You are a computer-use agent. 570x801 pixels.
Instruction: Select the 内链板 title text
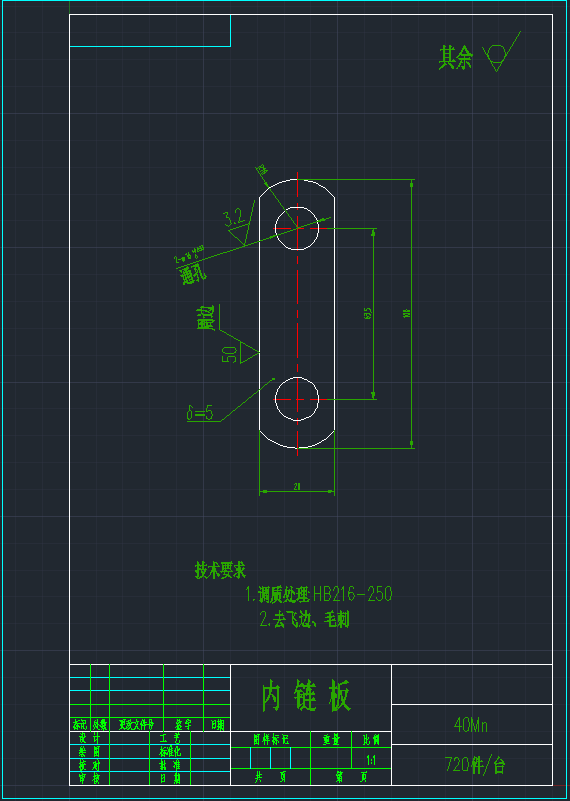(x=306, y=696)
